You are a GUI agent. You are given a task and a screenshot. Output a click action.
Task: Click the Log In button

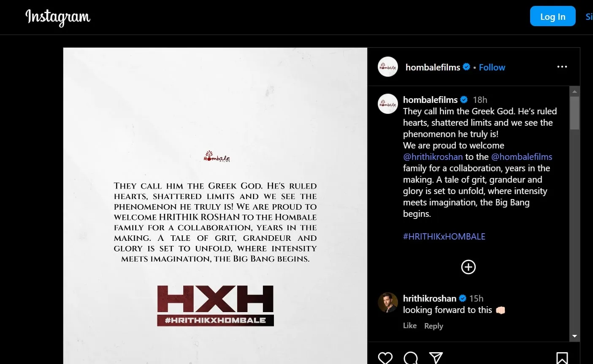552,16
